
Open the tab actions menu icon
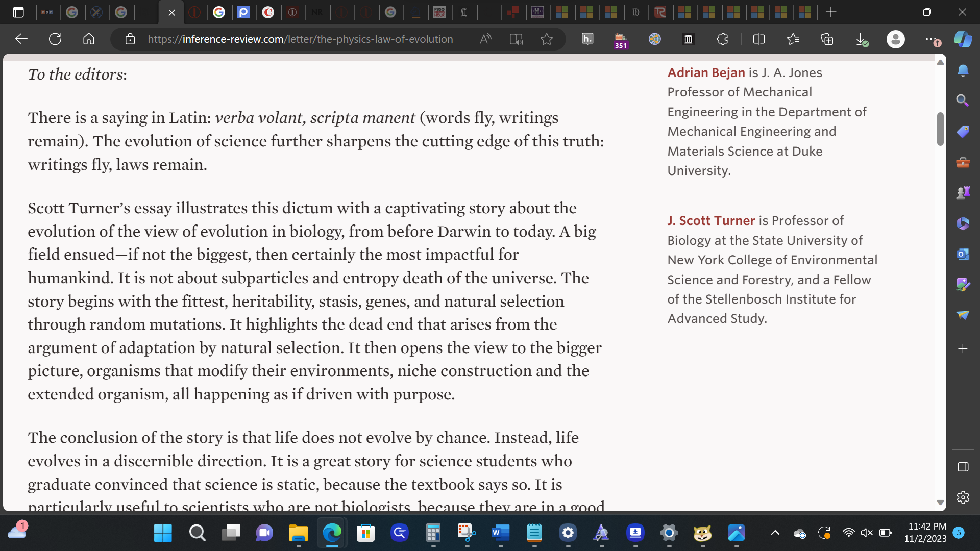(x=18, y=12)
